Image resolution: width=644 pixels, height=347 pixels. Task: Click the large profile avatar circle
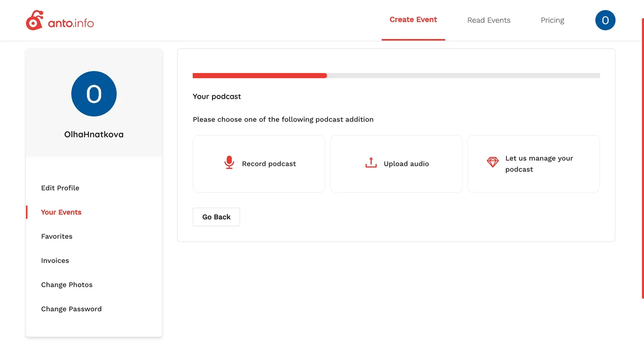(94, 94)
